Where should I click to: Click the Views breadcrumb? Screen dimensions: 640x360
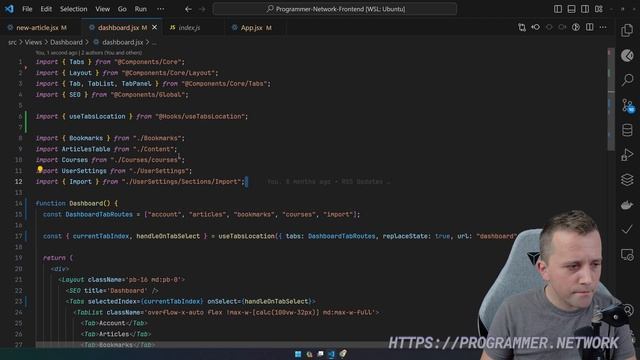pyautogui.click(x=33, y=42)
